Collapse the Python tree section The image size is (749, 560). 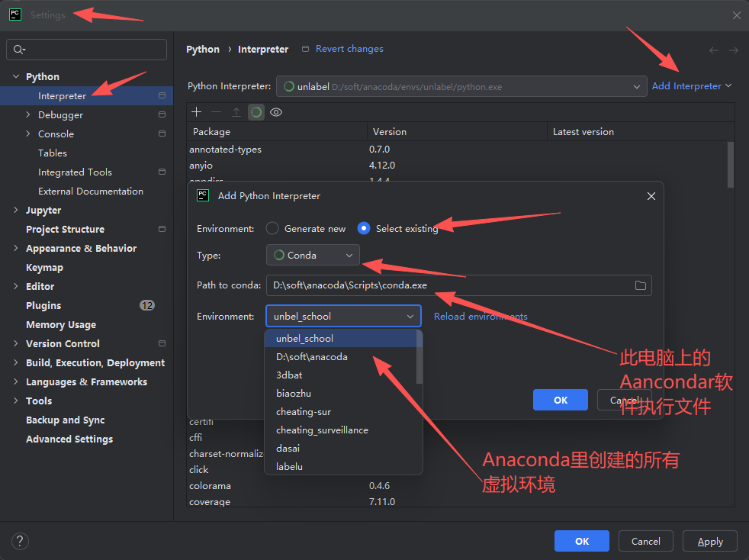point(16,76)
